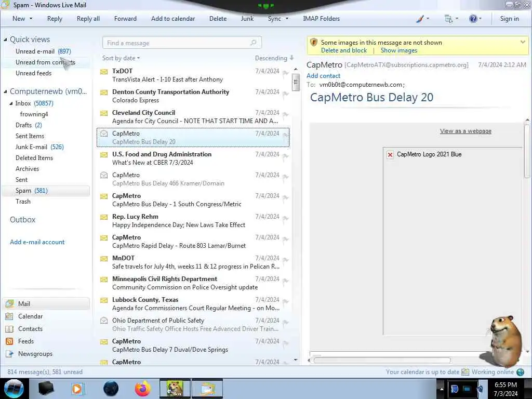
Task: Flag the Rep. Lucy Rehm message
Action: [x=285, y=219]
